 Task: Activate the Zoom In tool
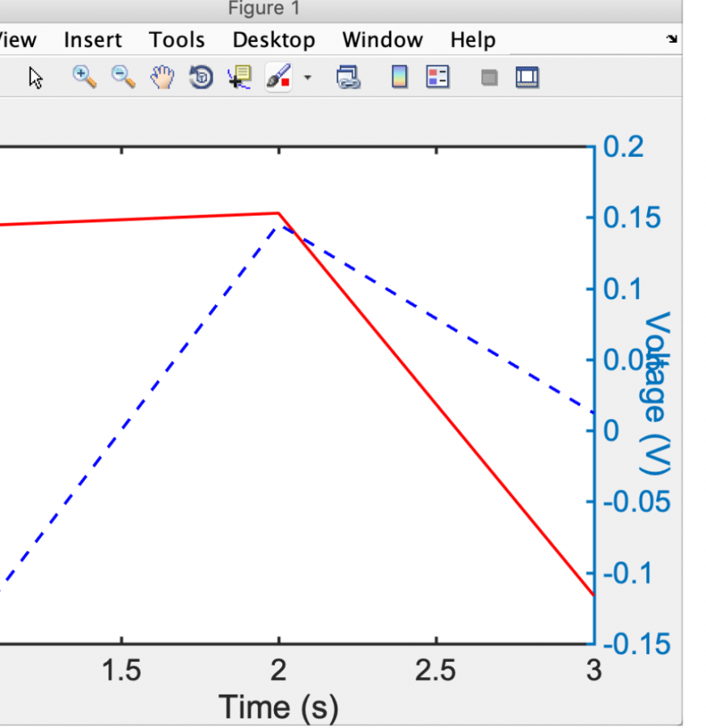[83, 78]
